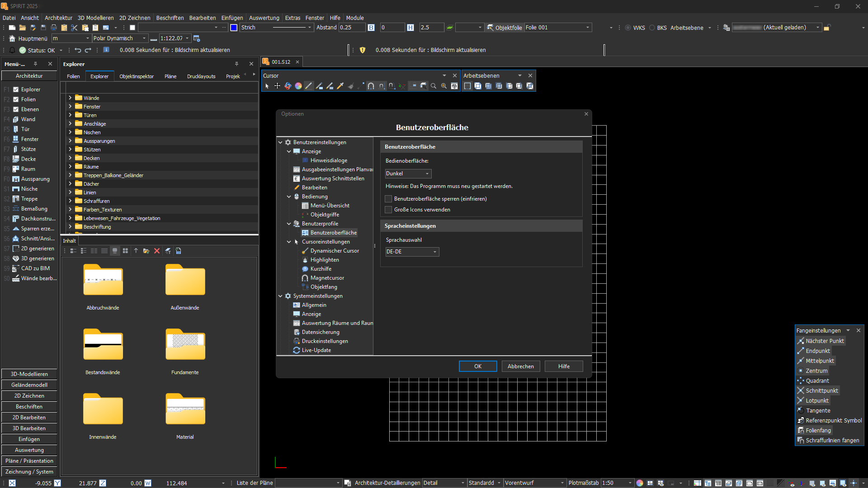
Task: Click the print icon in the top toolbar
Action: 54,28
